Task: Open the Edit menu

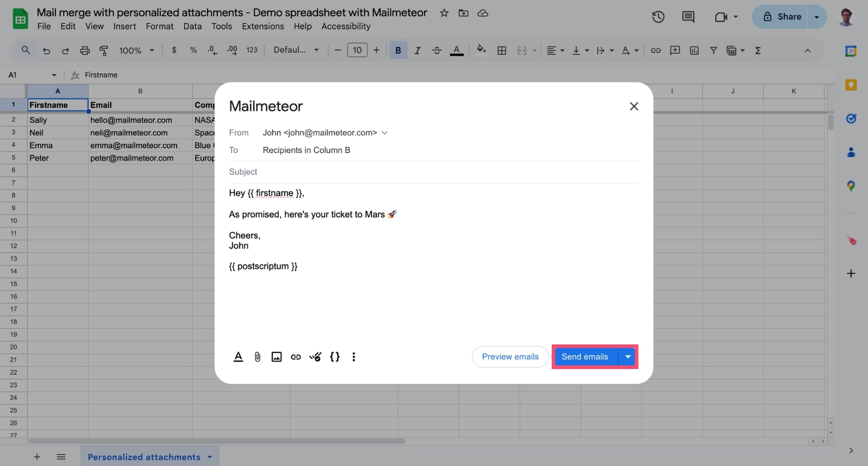Action: [68, 26]
